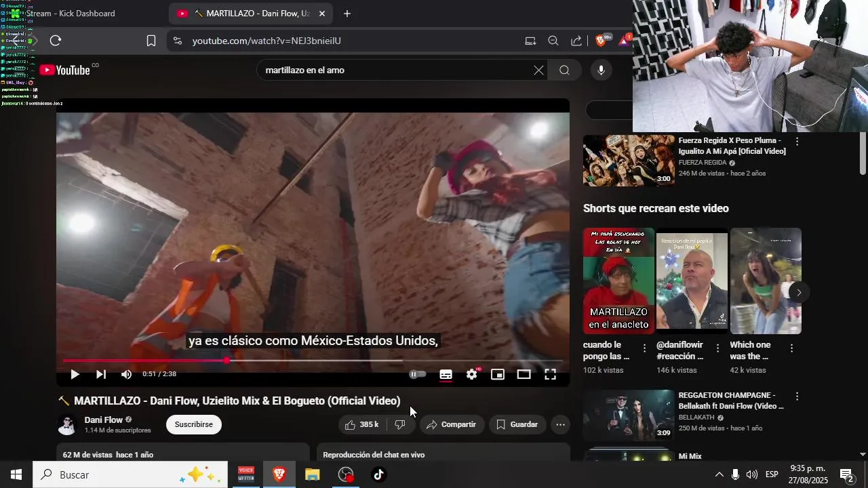Screen dimensions: 868x488
Task: Clear the YouTube search box text
Action: click(x=538, y=70)
